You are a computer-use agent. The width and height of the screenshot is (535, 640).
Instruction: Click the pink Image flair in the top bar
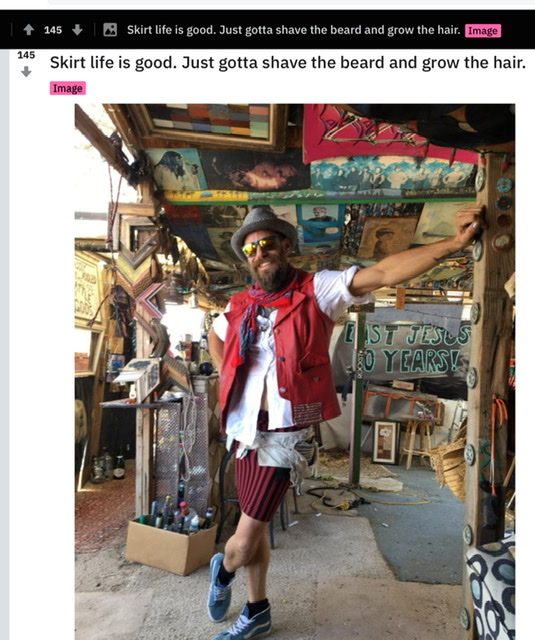point(483,31)
